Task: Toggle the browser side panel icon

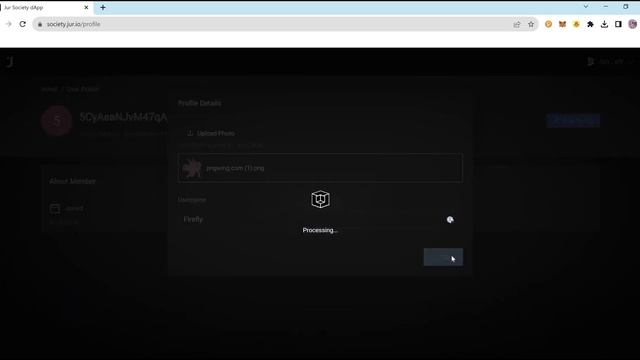Action: click(x=618, y=24)
